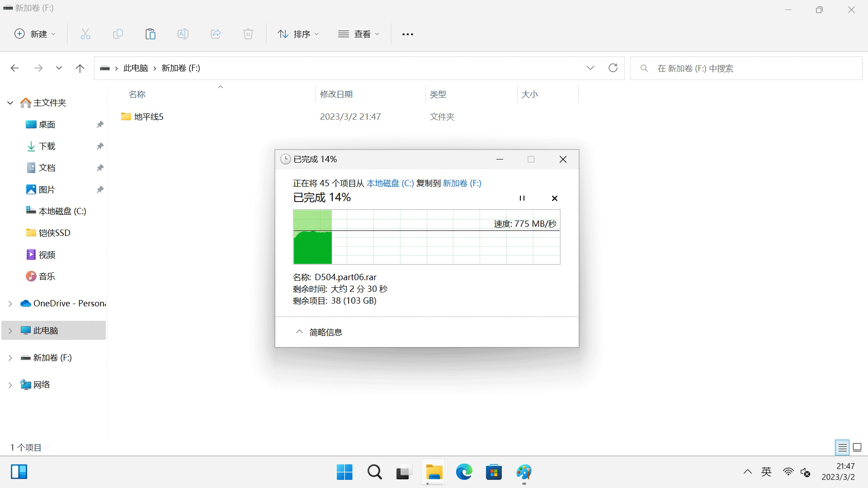Click the more options (...) icon
868x488 pixels.
click(x=408, y=34)
